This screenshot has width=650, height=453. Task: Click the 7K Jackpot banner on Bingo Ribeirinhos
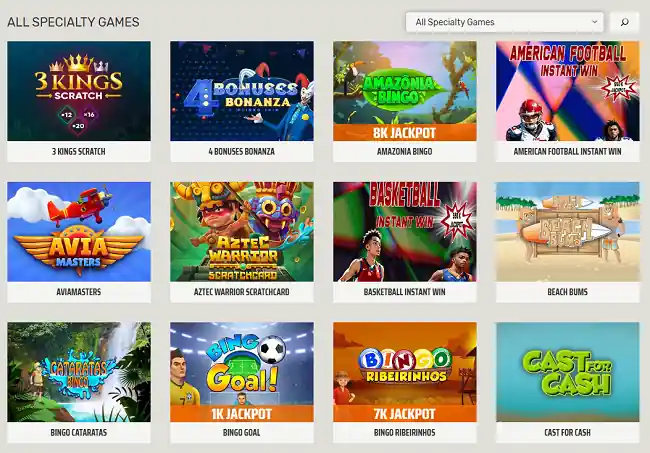405,414
